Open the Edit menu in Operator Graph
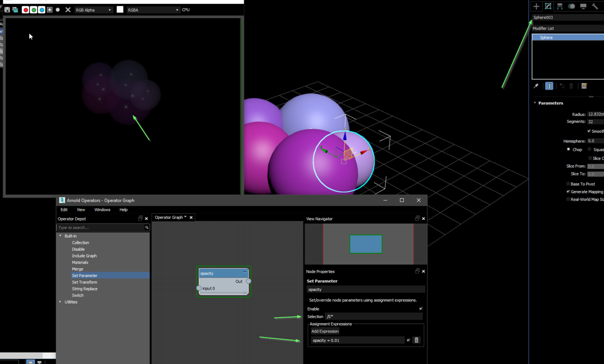604x364 pixels. pyautogui.click(x=64, y=209)
